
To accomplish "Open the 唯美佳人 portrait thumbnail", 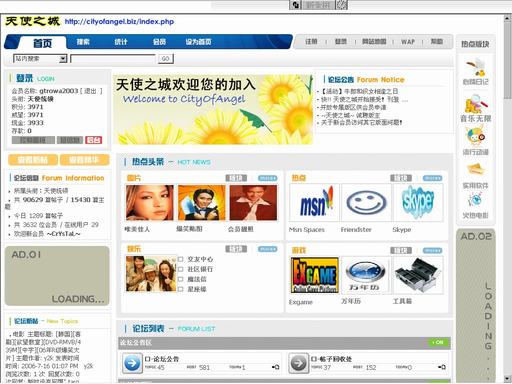I will pyautogui.click(x=150, y=203).
